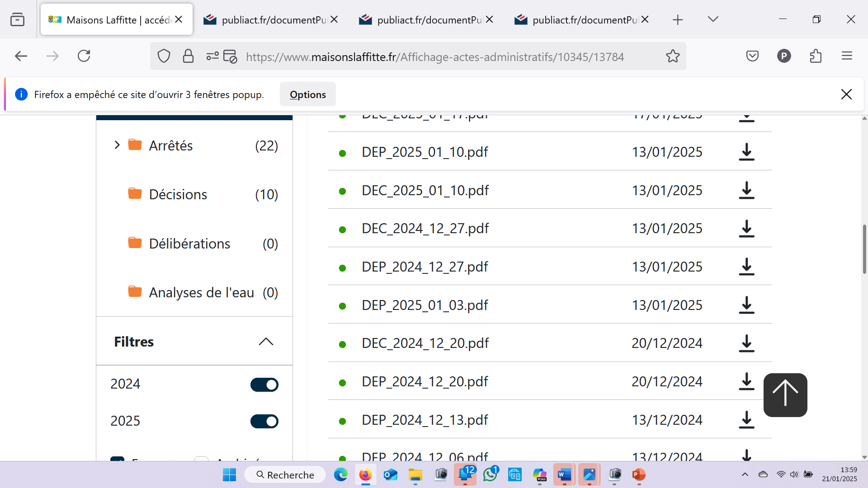This screenshot has height=488, width=868.
Task: Open popup blocker Options button
Action: tap(307, 94)
